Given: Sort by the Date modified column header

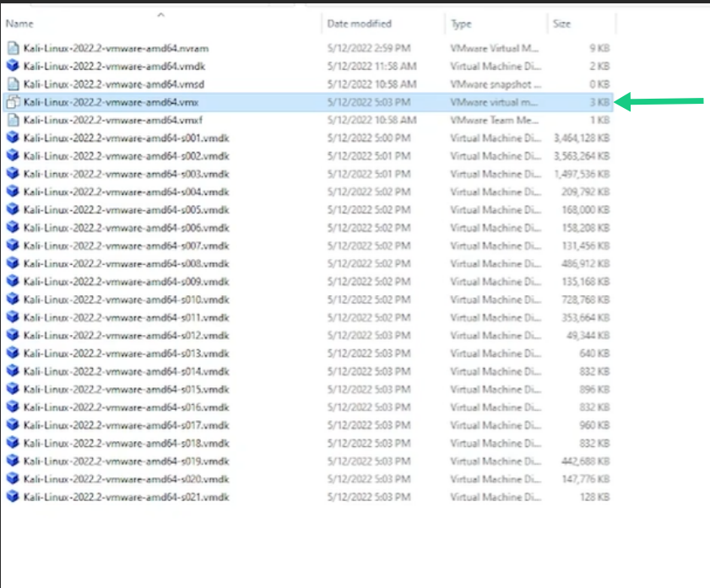Looking at the screenshot, I should tap(359, 24).
